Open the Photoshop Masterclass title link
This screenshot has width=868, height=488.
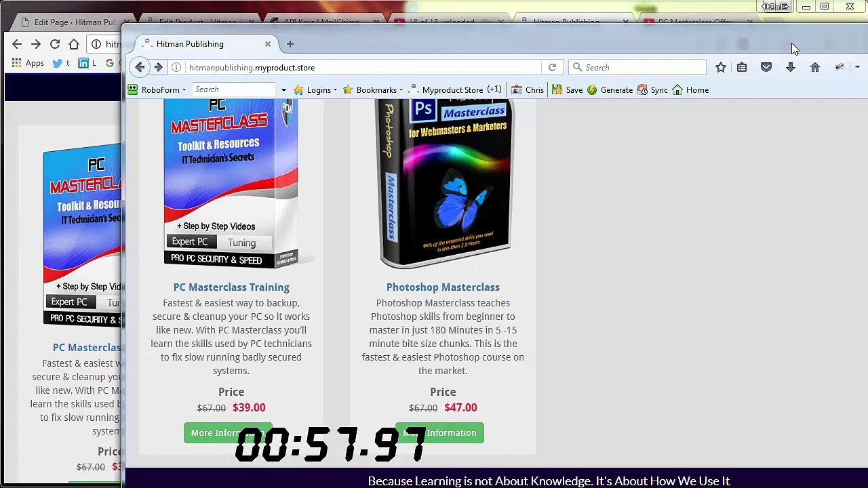(x=443, y=287)
